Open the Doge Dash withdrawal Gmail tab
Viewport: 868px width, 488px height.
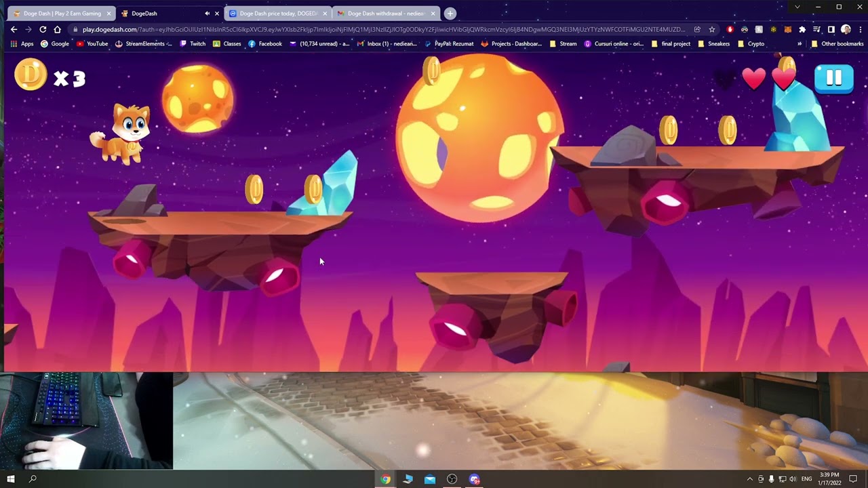tap(385, 13)
